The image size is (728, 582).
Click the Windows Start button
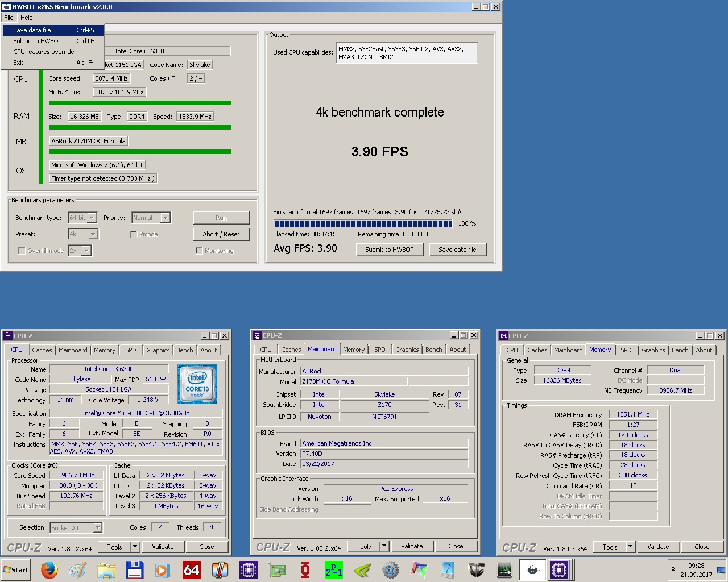tap(16, 569)
